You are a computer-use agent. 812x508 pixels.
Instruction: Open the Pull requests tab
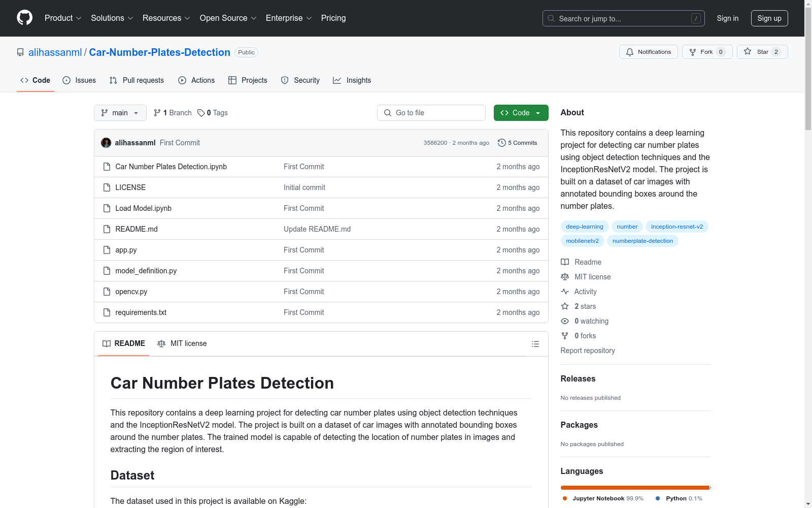[x=137, y=80]
